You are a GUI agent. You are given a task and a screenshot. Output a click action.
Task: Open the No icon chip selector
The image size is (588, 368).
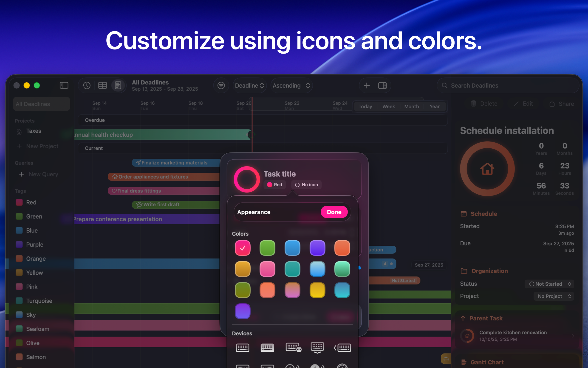(306, 185)
